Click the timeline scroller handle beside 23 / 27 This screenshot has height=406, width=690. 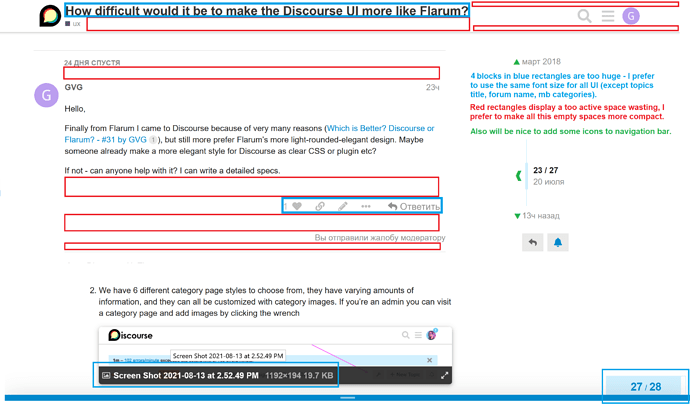tap(527, 176)
